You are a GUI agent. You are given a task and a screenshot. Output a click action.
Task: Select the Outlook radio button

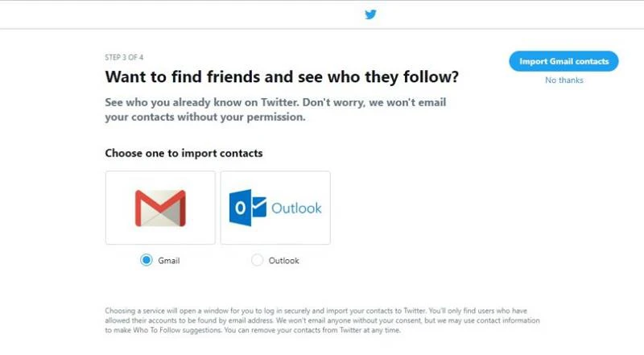click(x=257, y=260)
